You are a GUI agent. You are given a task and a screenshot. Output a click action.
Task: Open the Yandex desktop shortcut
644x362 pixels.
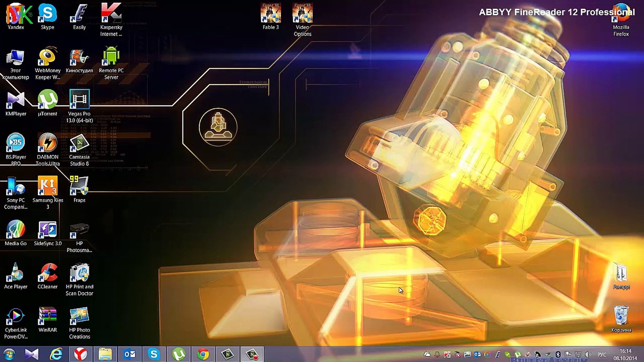pos(16,17)
